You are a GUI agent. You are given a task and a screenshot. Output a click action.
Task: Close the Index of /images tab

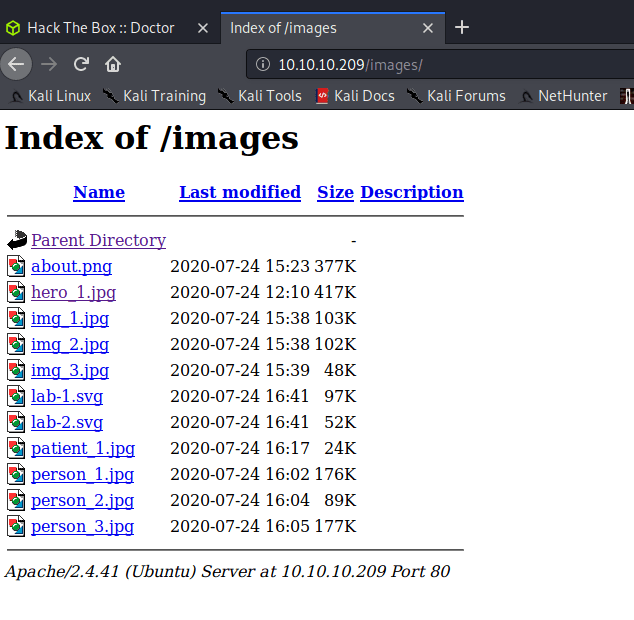coord(430,27)
